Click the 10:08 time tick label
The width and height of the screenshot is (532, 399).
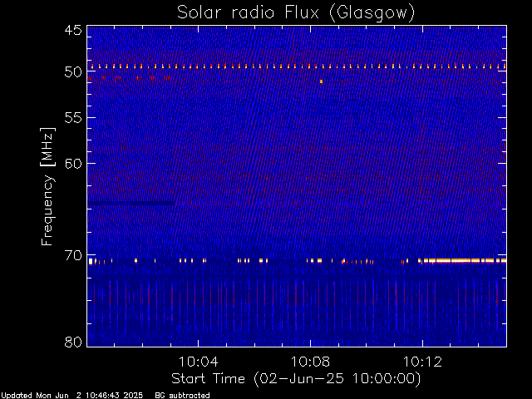[x=310, y=362]
